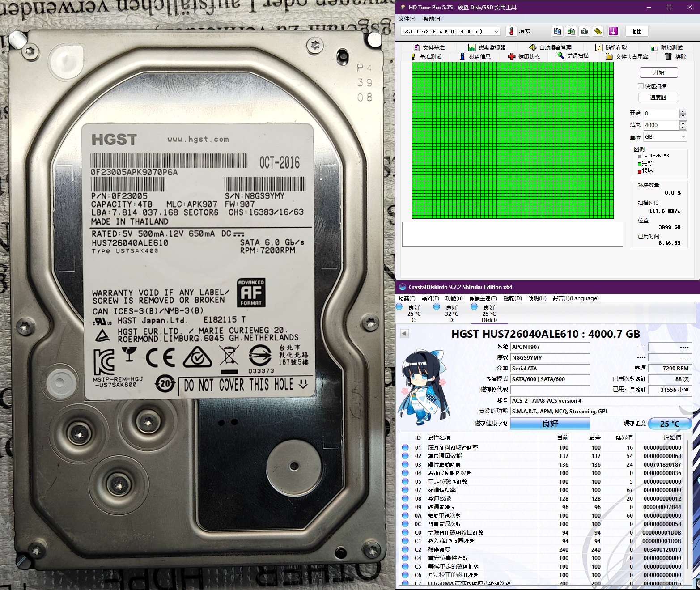
Task: Click the purple down-arrow icon in HD Tune
Action: coord(613,31)
